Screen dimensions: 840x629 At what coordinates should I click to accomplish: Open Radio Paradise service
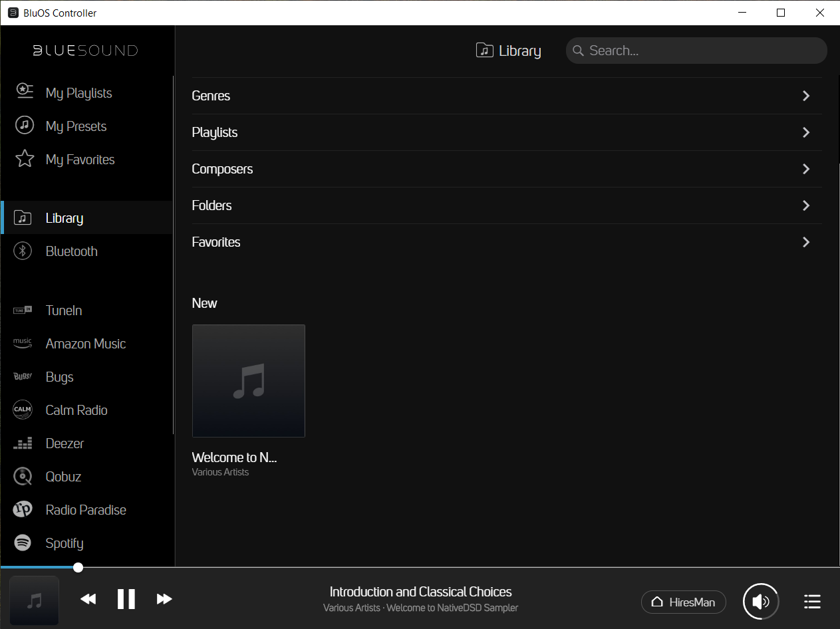pos(86,510)
